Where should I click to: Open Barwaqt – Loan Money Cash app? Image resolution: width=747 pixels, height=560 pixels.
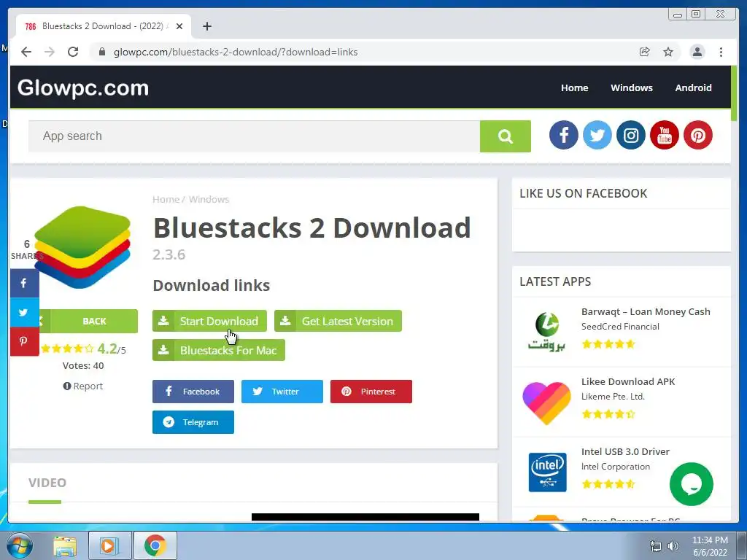pos(646,312)
